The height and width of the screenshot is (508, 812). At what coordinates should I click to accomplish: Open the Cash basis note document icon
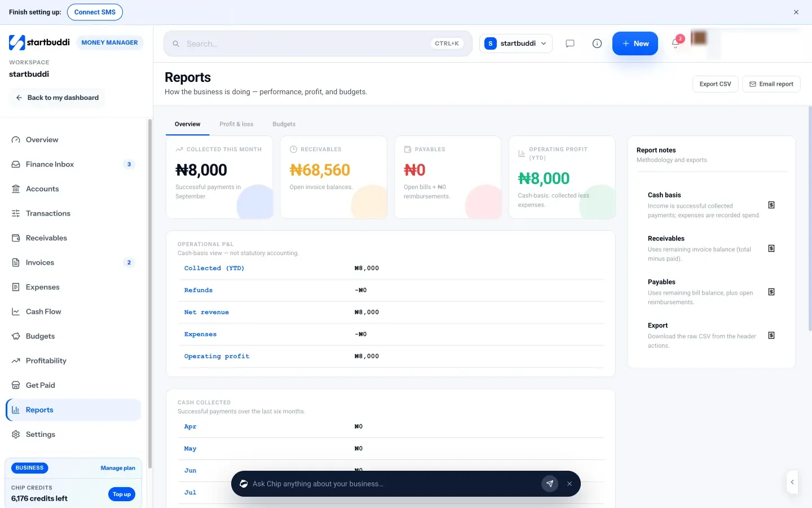pos(771,205)
